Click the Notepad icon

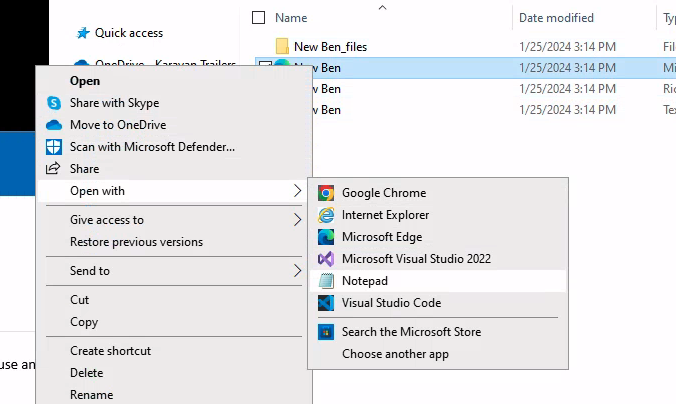point(326,281)
